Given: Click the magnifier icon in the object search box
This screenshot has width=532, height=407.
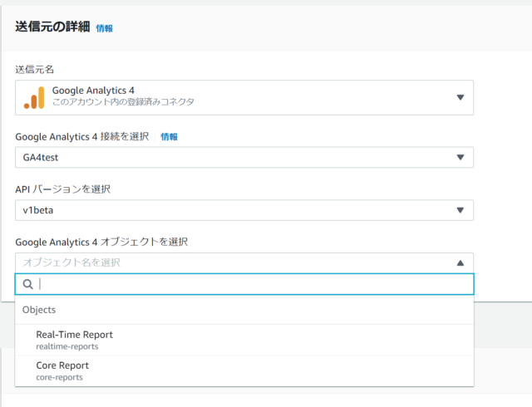Looking at the screenshot, I should [27, 284].
